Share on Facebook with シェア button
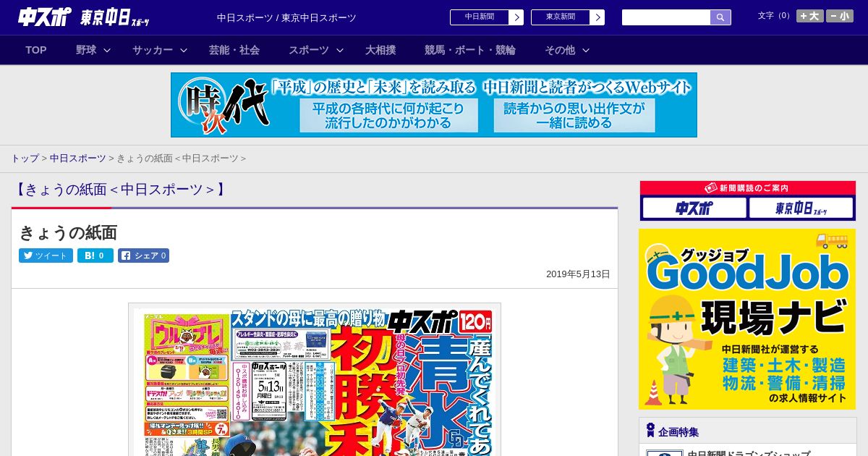Image resolution: width=868 pixels, height=456 pixels. pos(143,256)
